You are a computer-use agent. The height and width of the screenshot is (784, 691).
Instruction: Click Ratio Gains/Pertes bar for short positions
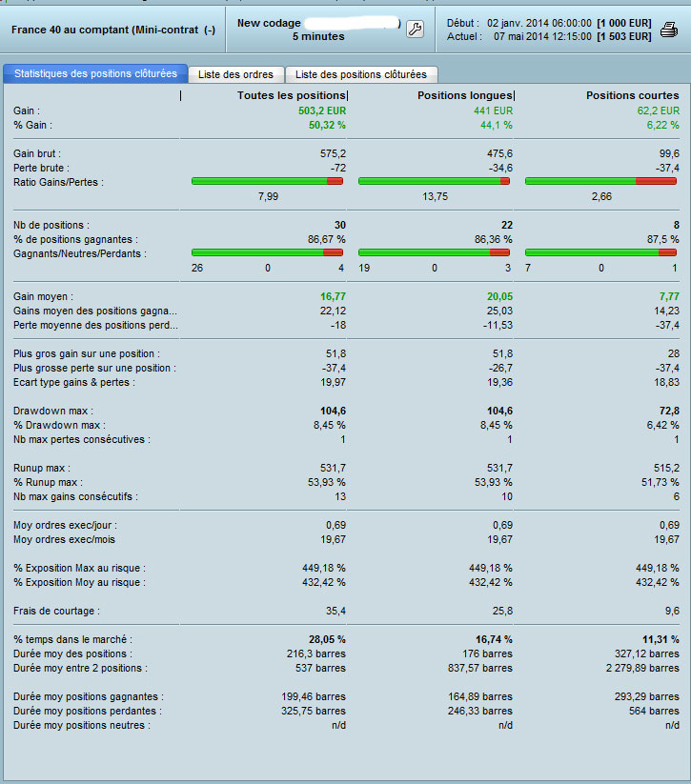pos(601,181)
